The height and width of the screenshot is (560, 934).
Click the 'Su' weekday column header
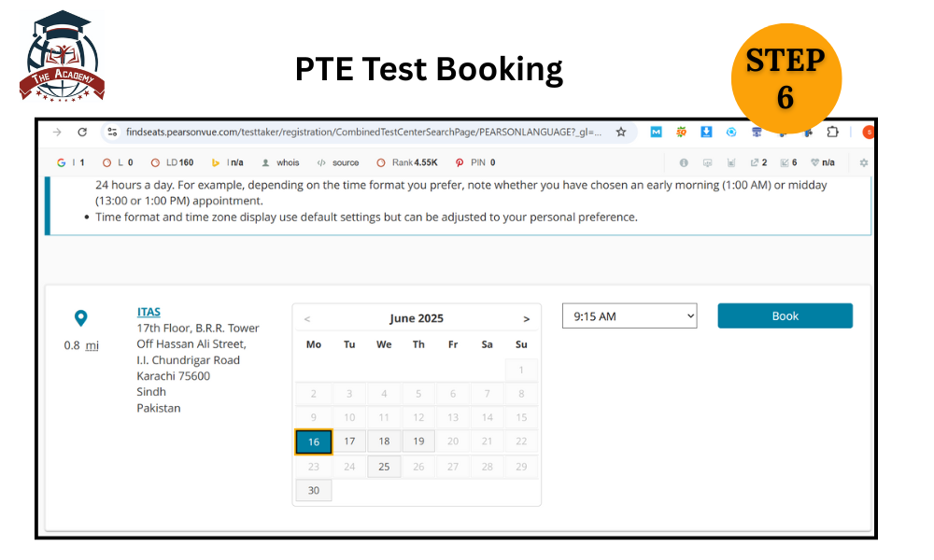[x=521, y=344]
